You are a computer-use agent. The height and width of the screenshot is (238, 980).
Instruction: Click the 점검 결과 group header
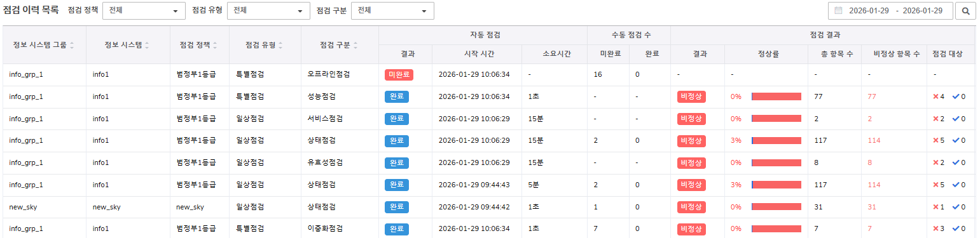pos(823,35)
